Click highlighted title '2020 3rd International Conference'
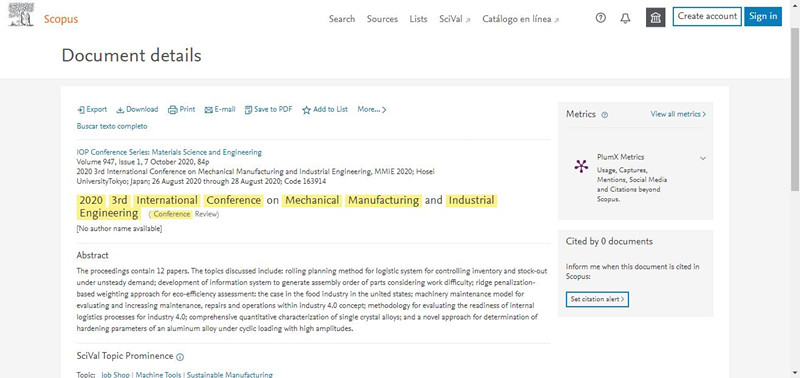 click(170, 200)
